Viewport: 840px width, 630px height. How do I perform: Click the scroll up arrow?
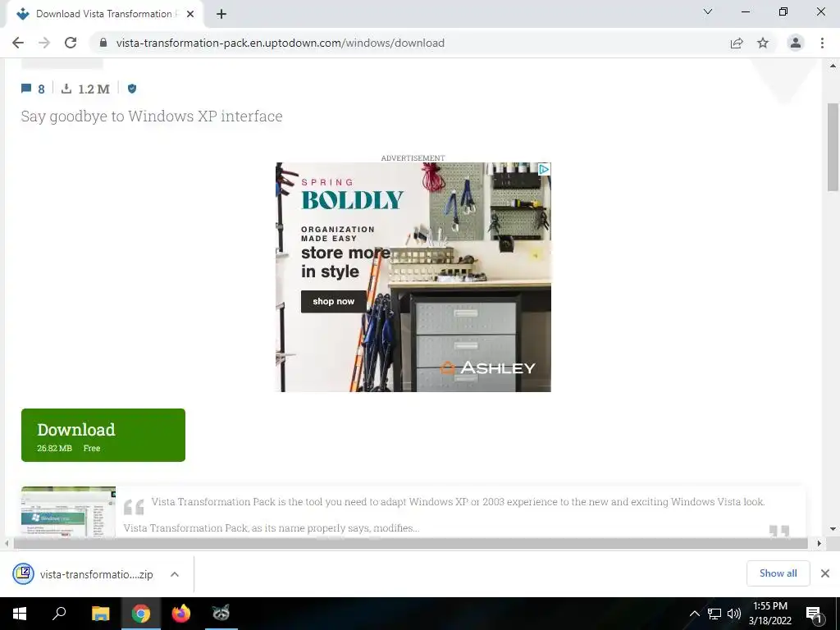point(833,66)
